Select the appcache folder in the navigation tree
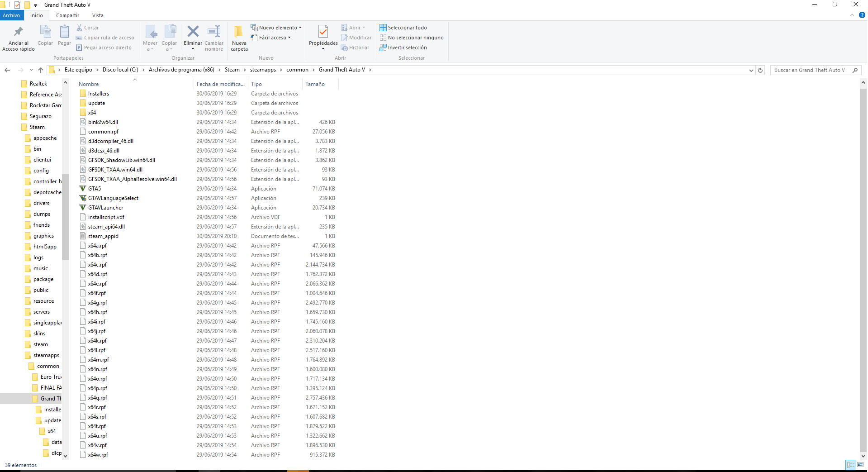The width and height of the screenshot is (868, 472). click(x=41, y=138)
